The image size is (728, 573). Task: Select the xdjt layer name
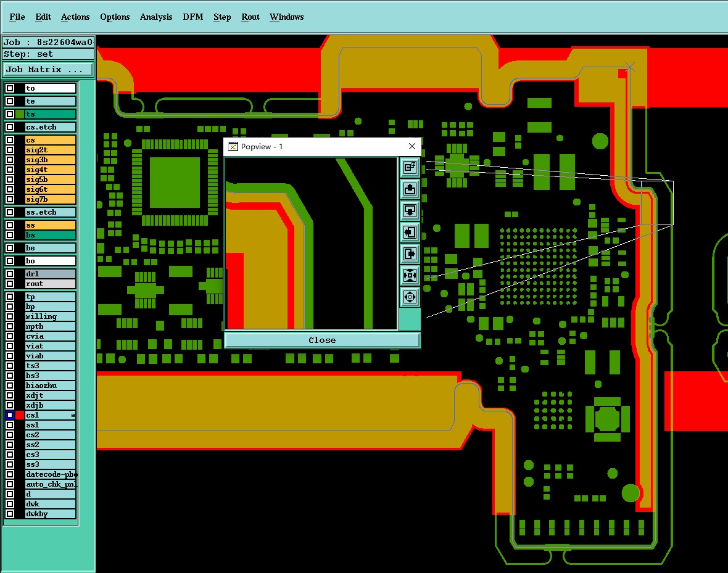click(50, 395)
